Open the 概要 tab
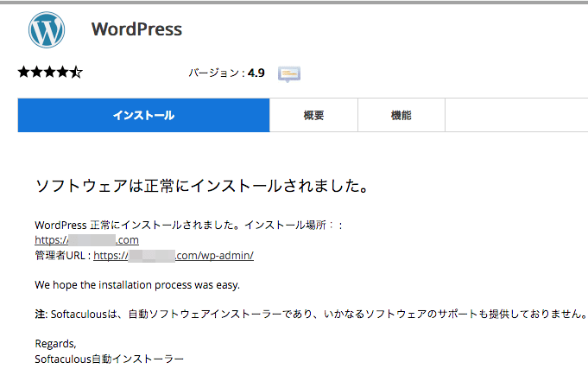This screenshot has height=388, width=588. [313, 115]
